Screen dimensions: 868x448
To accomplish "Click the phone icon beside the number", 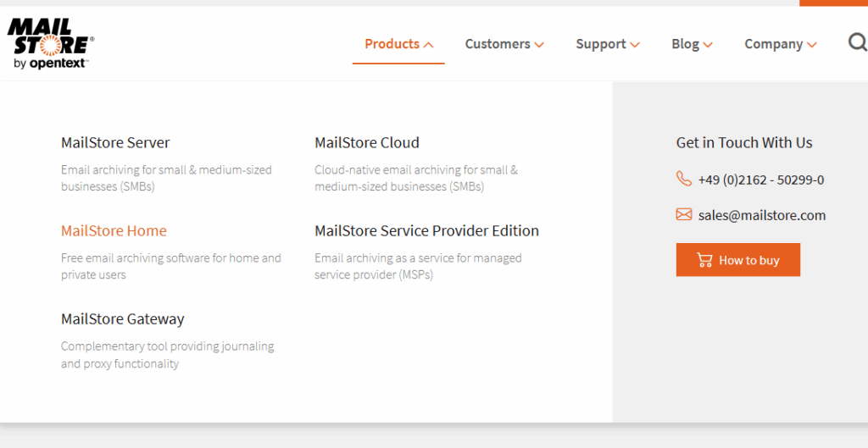I will (684, 179).
